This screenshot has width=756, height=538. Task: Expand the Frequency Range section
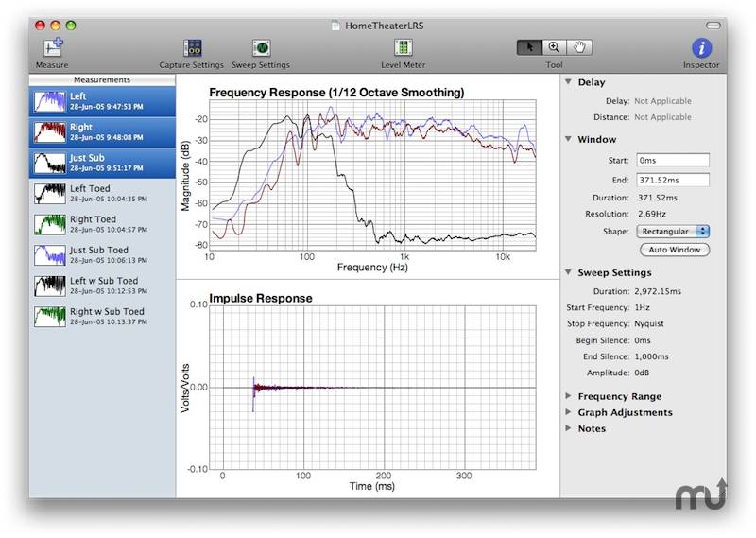coord(569,396)
